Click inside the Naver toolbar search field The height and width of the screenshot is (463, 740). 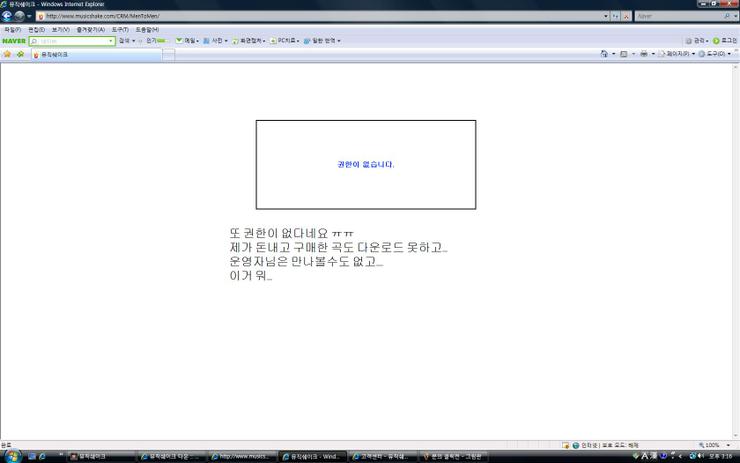click(72, 41)
